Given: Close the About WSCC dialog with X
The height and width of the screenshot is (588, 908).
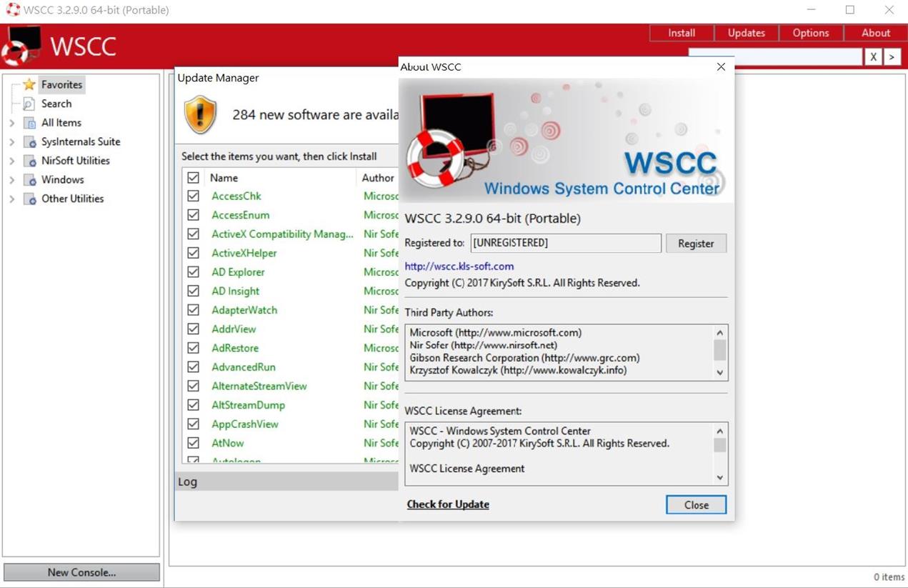Looking at the screenshot, I should click(721, 66).
